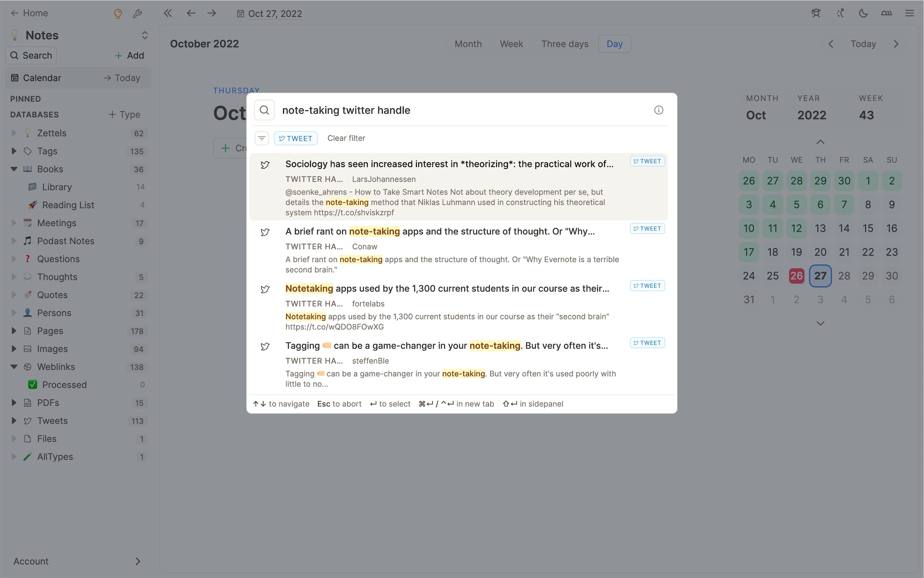This screenshot has width=924, height=578.
Task: Navigate back with left arrow icon
Action: [x=191, y=13]
